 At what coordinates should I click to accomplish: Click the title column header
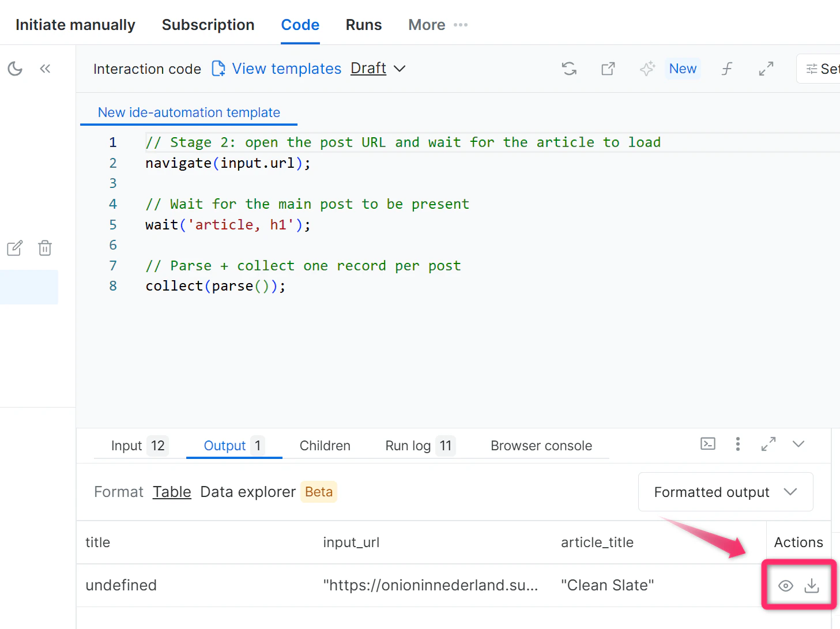point(97,543)
